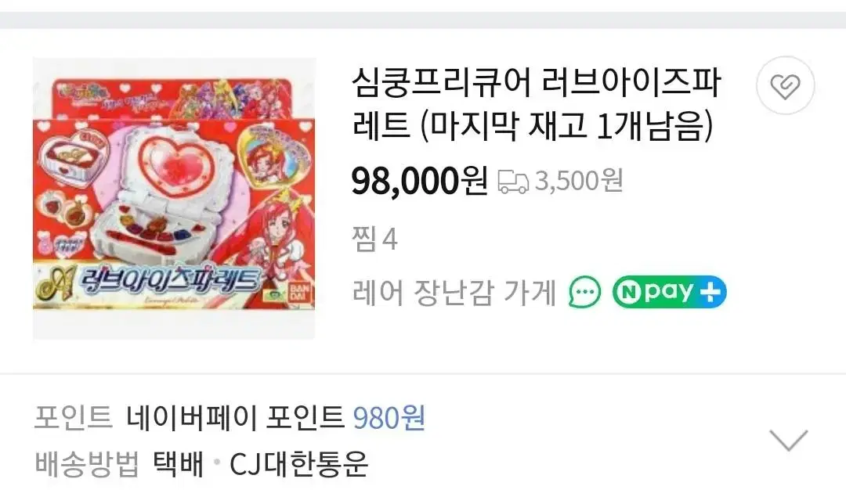Select the 980원 points amount

coord(389,418)
